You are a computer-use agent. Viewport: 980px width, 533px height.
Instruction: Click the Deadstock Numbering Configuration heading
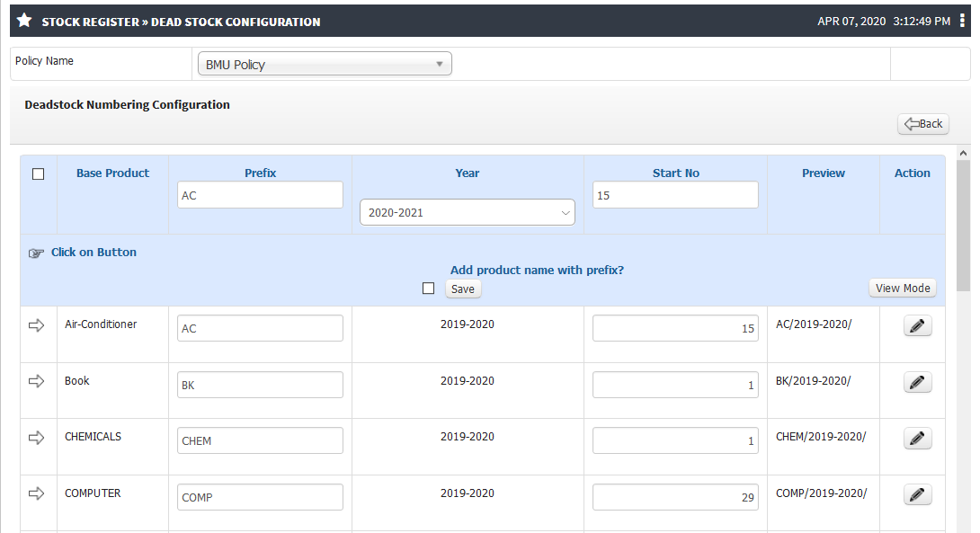pos(128,104)
